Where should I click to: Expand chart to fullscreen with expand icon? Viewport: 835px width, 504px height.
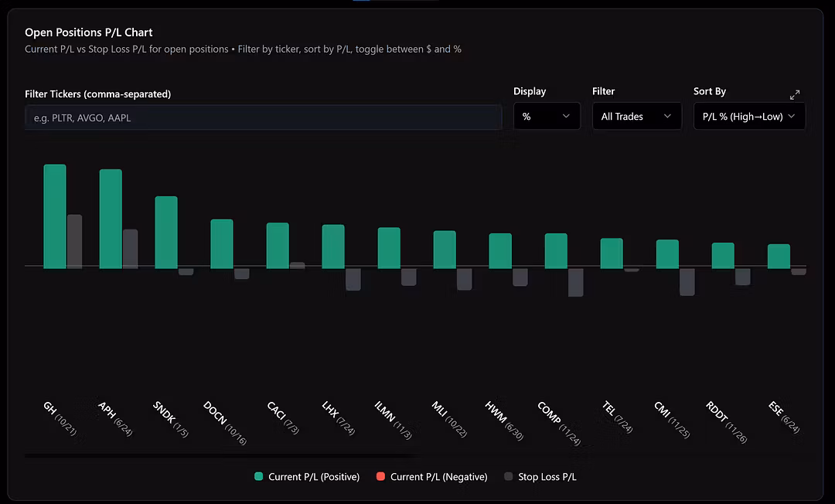click(795, 94)
